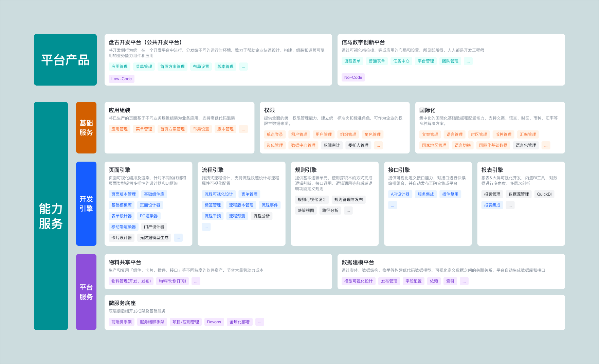Click the 移动端渲染器 tag

(124, 227)
